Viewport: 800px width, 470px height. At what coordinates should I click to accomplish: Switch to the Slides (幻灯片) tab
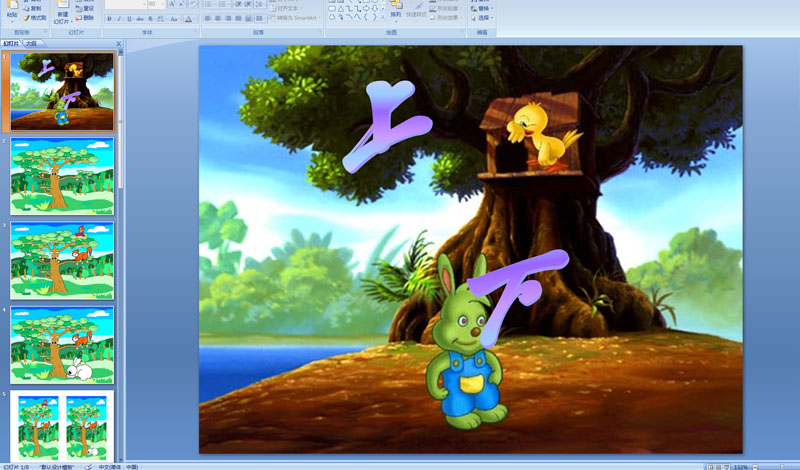(10, 44)
